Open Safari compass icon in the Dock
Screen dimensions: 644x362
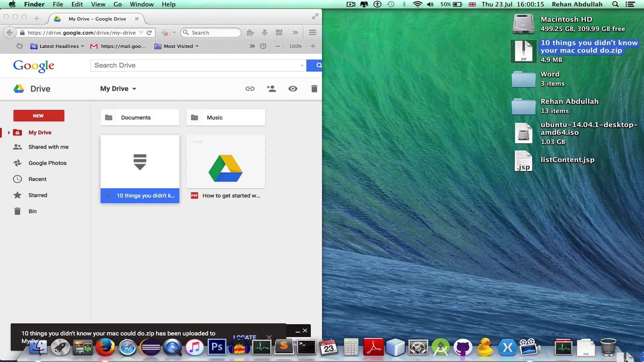click(128, 347)
